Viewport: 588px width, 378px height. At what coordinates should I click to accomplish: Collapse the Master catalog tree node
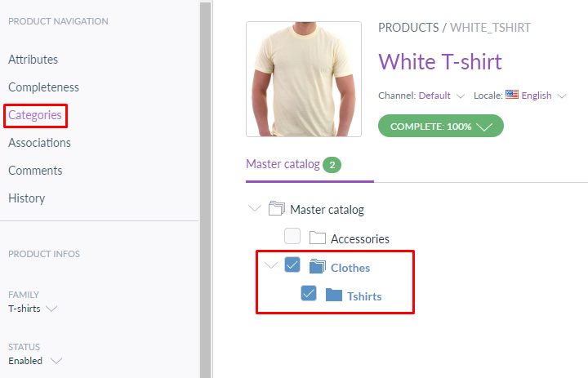click(x=255, y=207)
